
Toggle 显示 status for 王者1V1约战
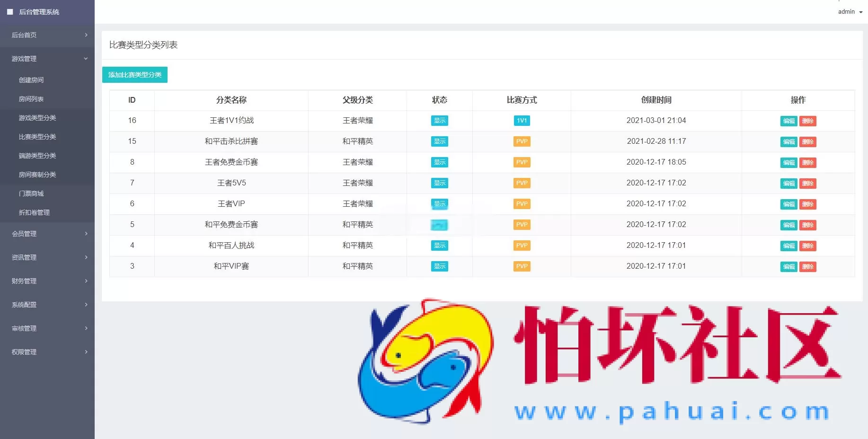tap(439, 121)
